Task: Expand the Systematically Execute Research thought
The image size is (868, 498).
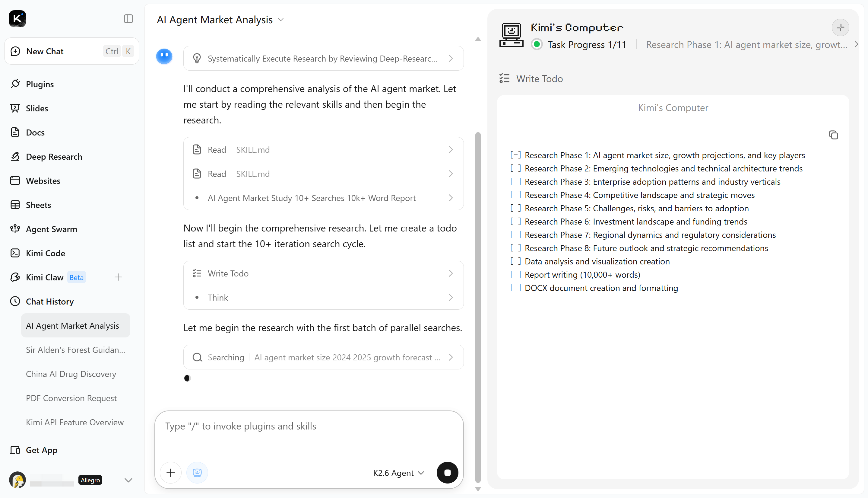Action: (x=323, y=59)
